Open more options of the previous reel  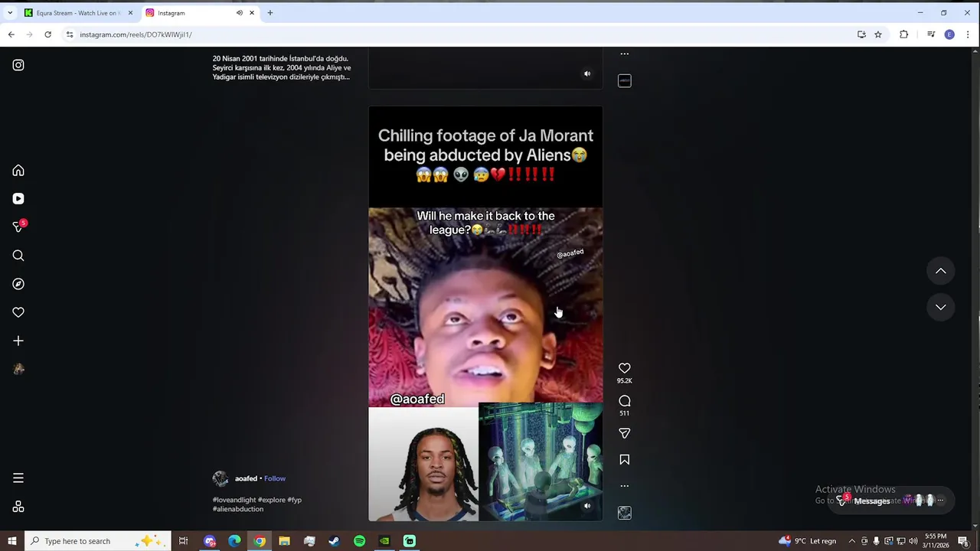pyautogui.click(x=625, y=54)
